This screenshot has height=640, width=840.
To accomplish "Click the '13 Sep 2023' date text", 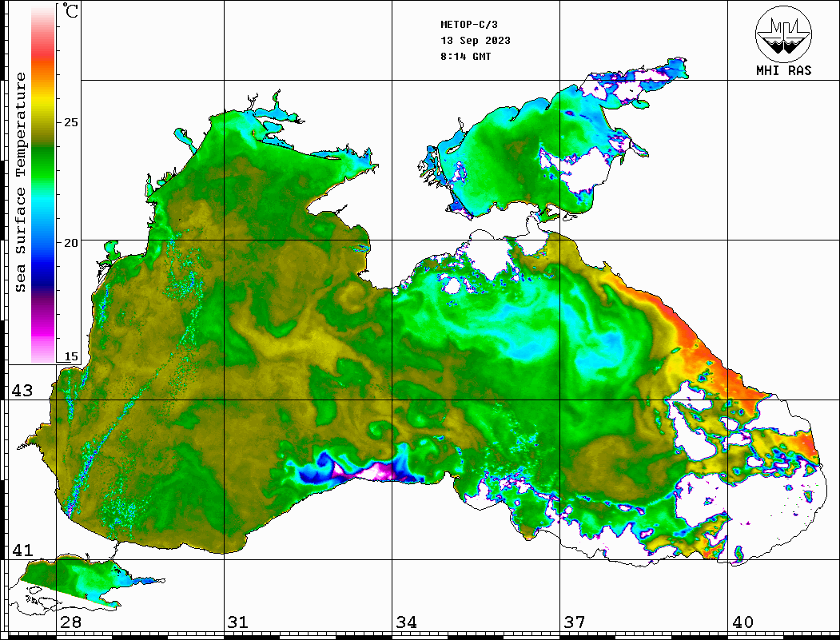I will [x=476, y=41].
